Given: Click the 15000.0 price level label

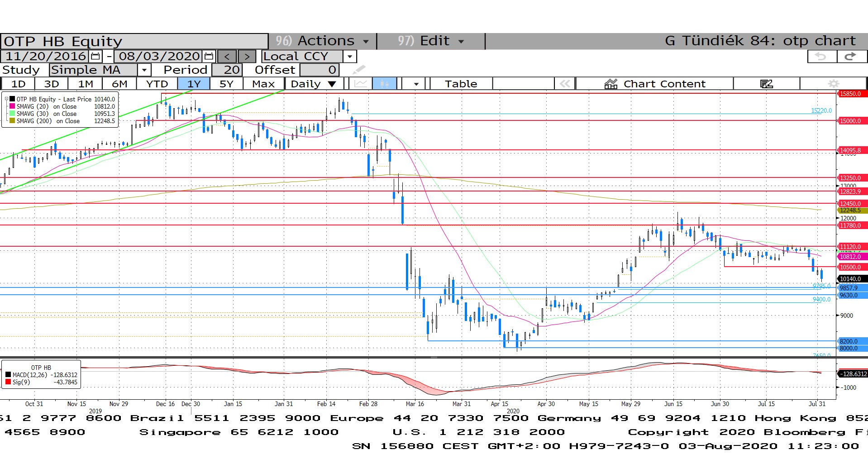Looking at the screenshot, I should pos(853,121).
